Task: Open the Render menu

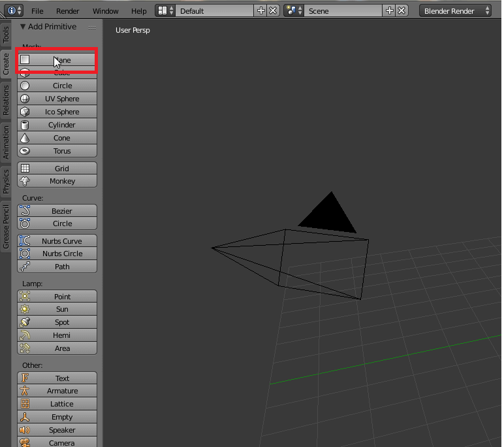Action: tap(67, 11)
